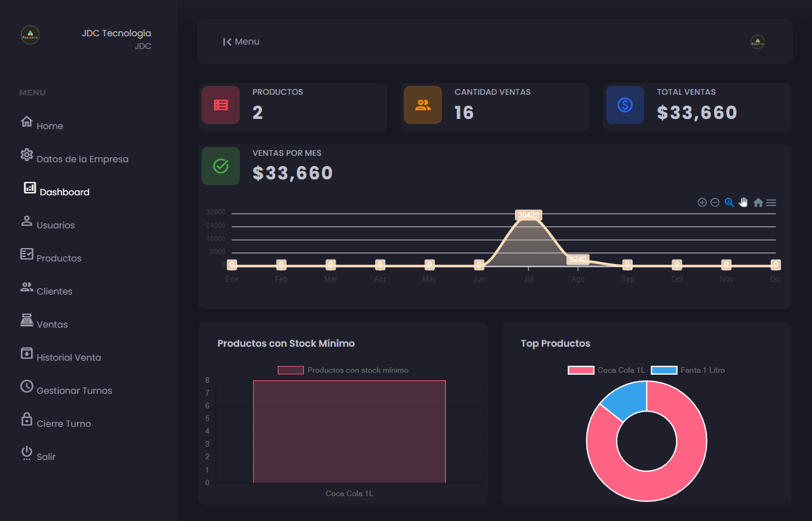Open the chart hamburger download menu
This screenshot has height=521, width=812.
[771, 202]
